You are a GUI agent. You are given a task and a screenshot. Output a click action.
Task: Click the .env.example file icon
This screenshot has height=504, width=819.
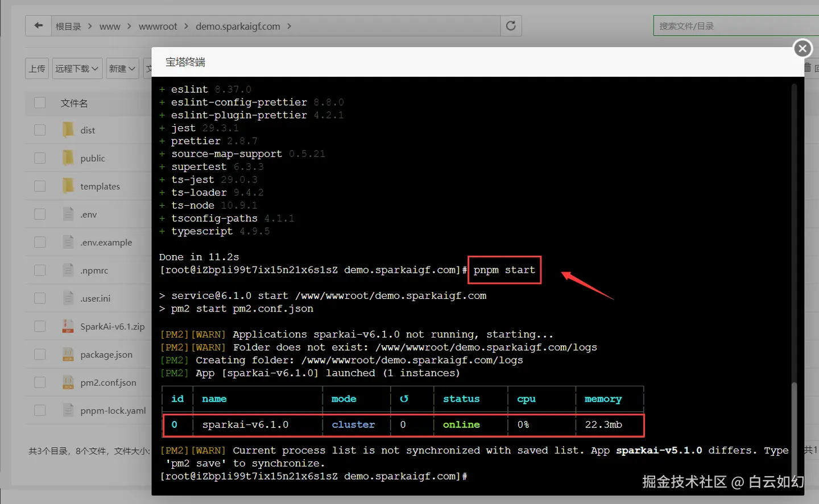point(68,242)
